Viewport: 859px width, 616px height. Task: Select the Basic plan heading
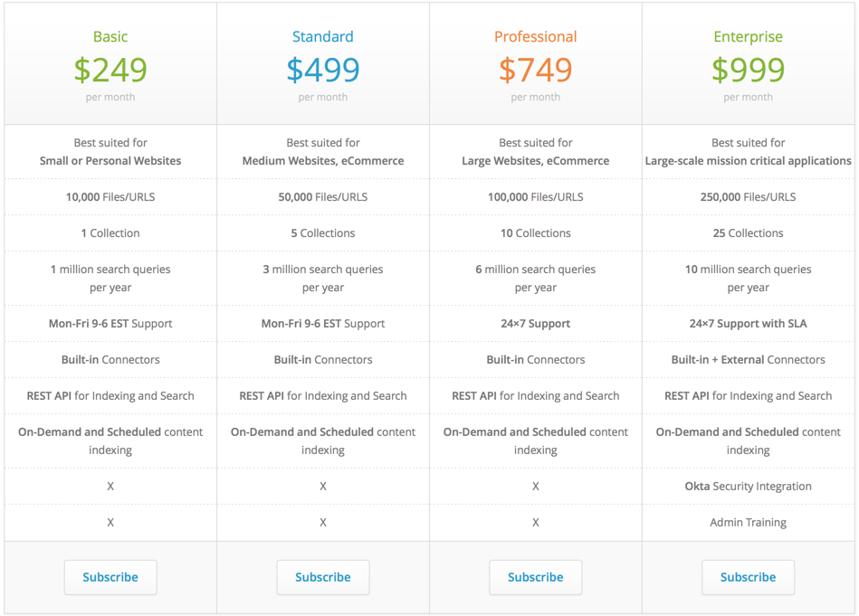click(110, 37)
